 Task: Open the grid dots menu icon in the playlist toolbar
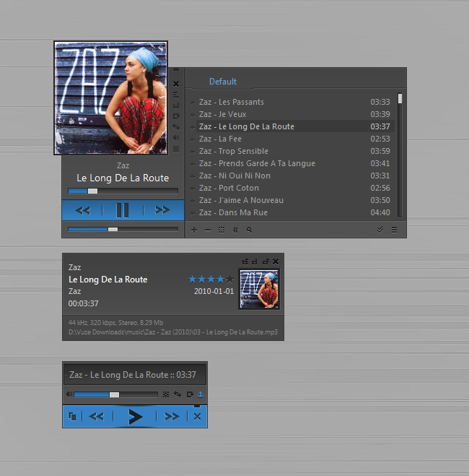click(222, 230)
